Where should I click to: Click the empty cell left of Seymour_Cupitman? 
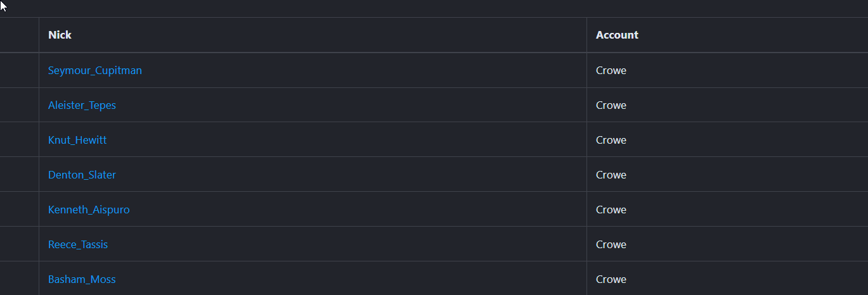tap(19, 70)
